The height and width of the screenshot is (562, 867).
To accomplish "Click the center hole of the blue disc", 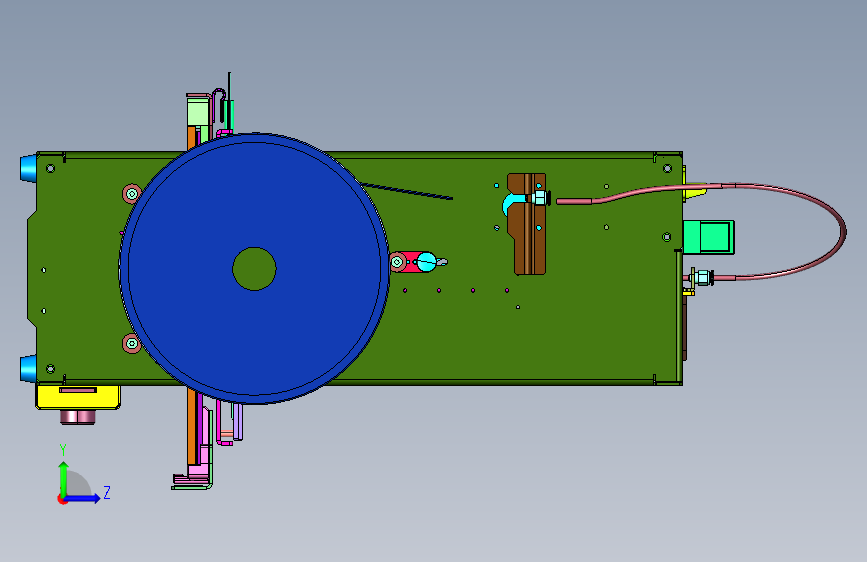I will coord(254,269).
